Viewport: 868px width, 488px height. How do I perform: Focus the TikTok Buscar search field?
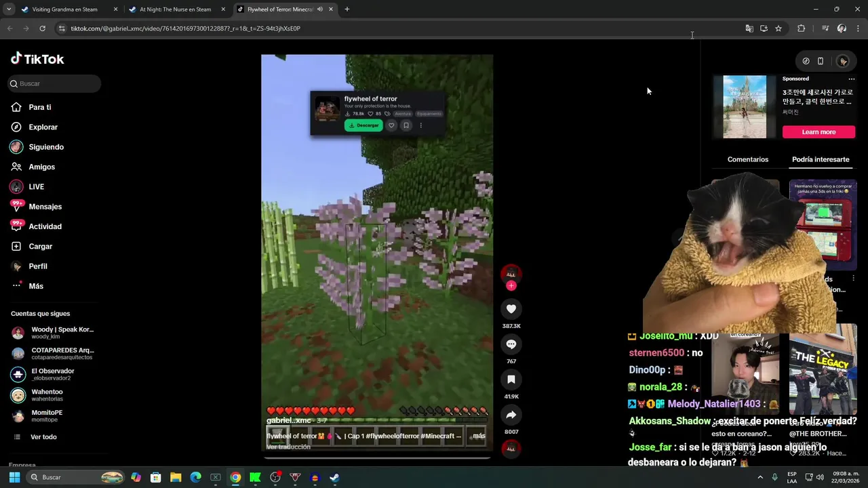55,83
